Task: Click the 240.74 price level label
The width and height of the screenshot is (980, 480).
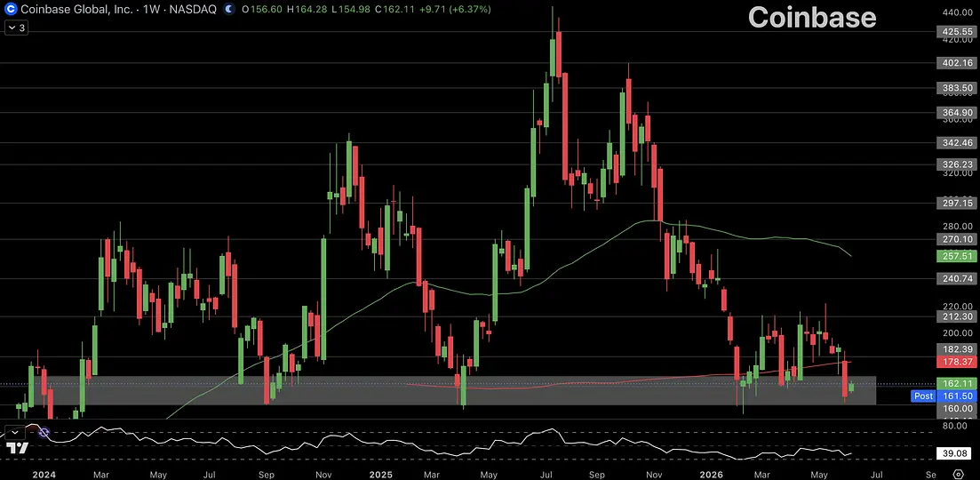Action: [955, 279]
